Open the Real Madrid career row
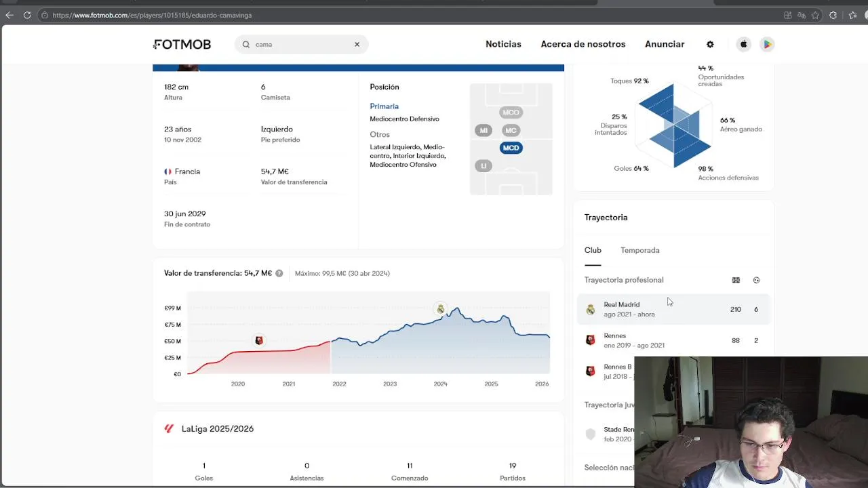 (673, 309)
